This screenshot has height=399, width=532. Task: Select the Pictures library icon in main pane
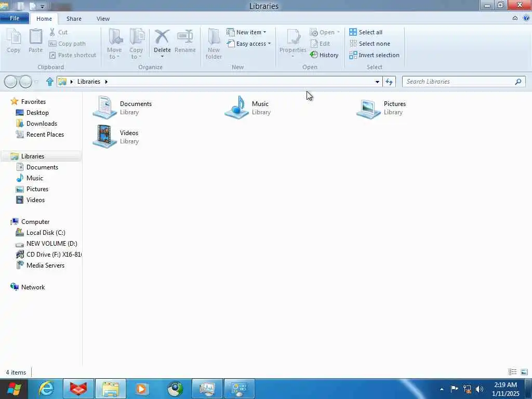(x=368, y=109)
